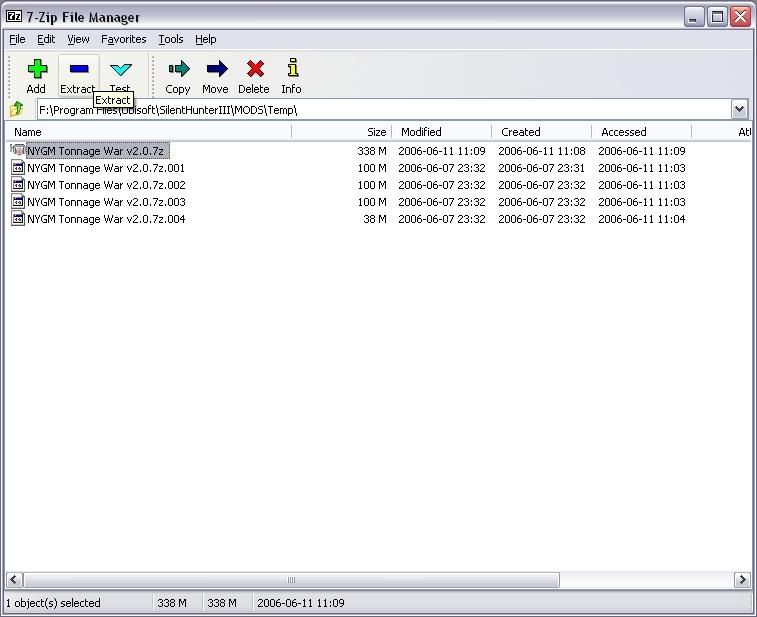The height and width of the screenshot is (617, 757).
Task: Open the Edit menu
Action: tap(46, 39)
